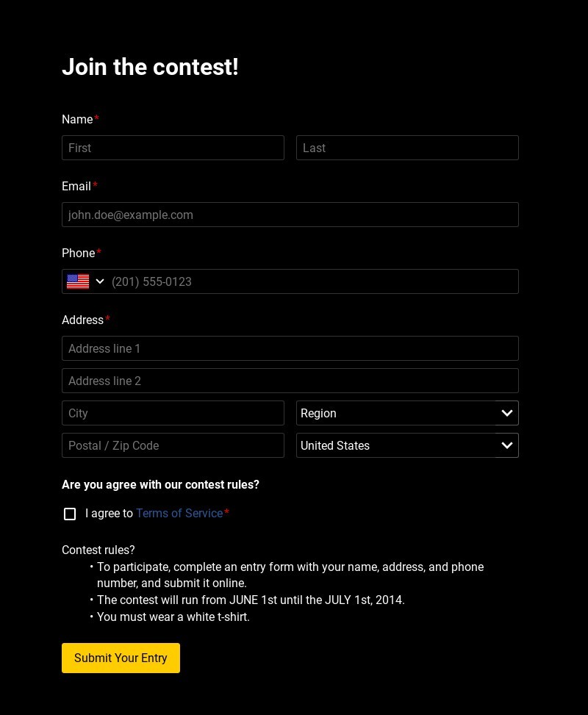Click into the Last name field
Image resolution: width=588 pixels, height=715 pixels.
pos(407,148)
